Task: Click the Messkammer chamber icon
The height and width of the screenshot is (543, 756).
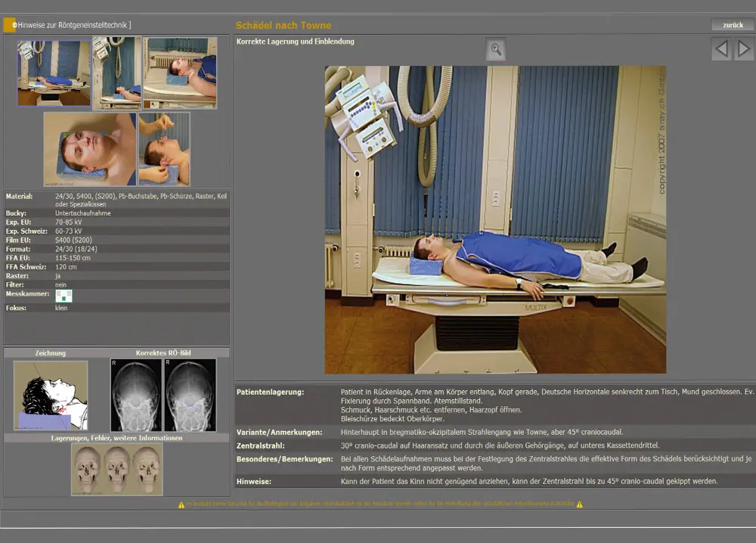Action: point(64,296)
